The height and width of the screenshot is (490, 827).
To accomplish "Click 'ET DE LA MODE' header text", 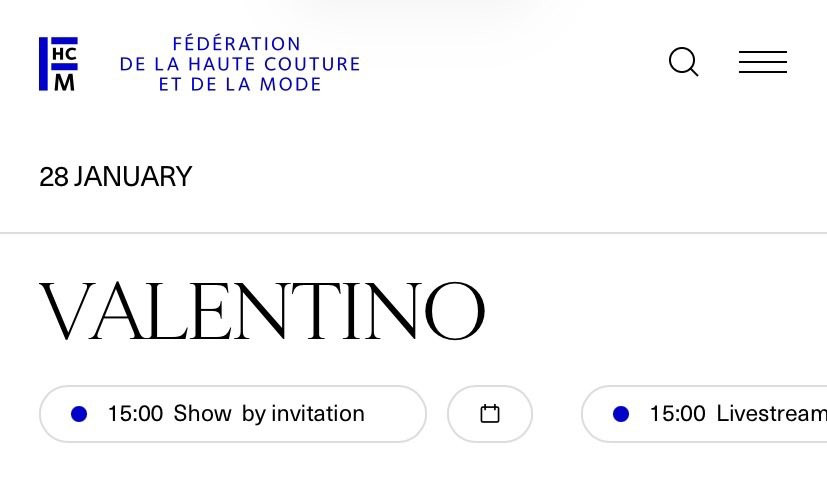I will [x=239, y=85].
